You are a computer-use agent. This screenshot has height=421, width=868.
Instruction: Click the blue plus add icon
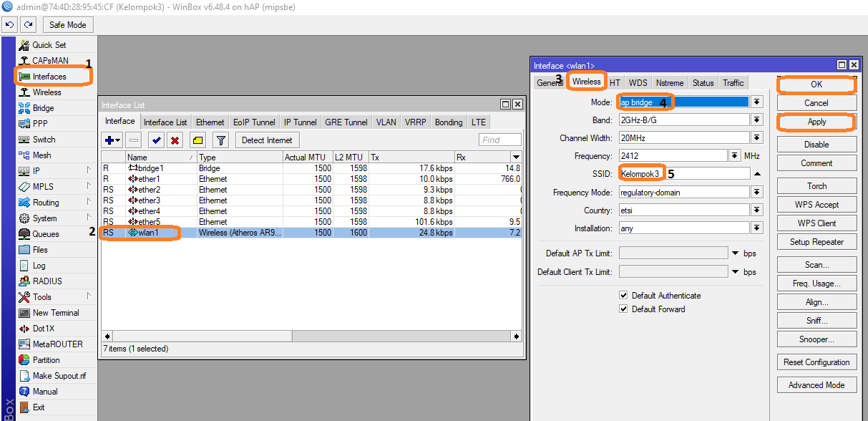coord(112,140)
